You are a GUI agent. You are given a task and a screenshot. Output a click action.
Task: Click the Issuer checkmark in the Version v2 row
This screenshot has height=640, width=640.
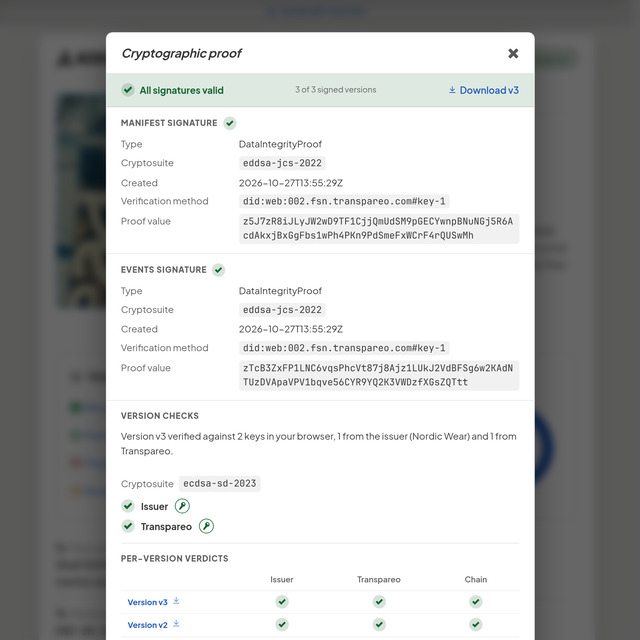pyautogui.click(x=282, y=624)
